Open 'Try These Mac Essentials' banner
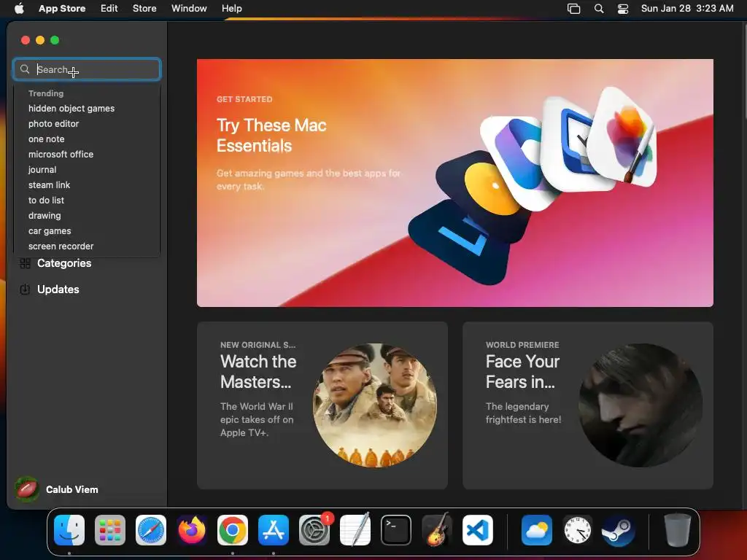 click(455, 183)
